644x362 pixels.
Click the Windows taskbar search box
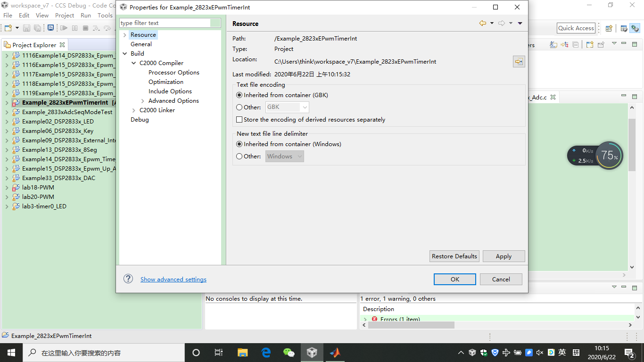click(103, 353)
